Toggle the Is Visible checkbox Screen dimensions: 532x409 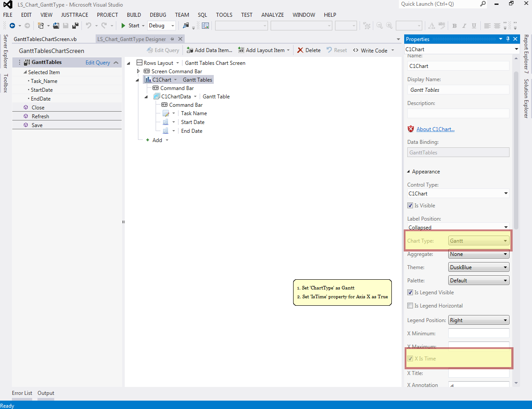410,206
